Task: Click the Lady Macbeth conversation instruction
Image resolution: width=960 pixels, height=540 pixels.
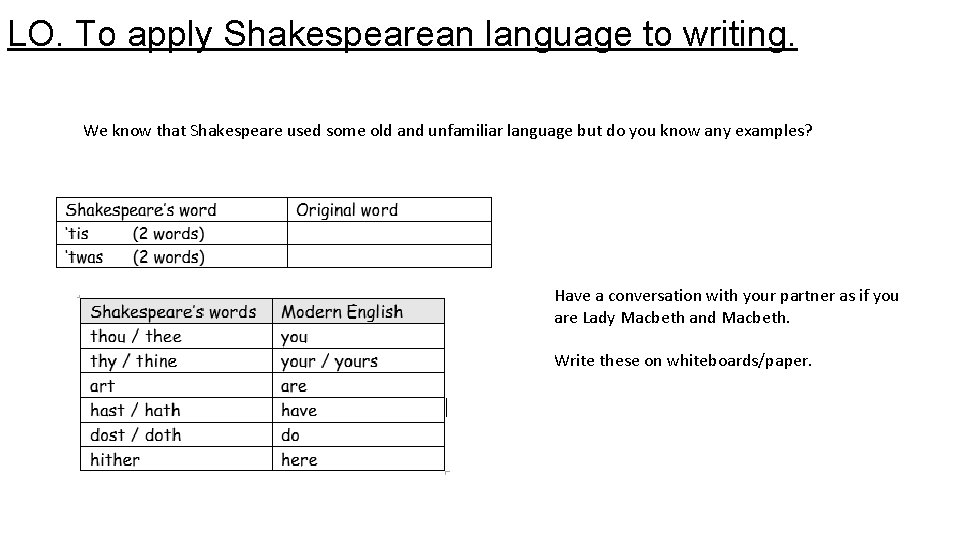Action: pyautogui.click(x=727, y=306)
